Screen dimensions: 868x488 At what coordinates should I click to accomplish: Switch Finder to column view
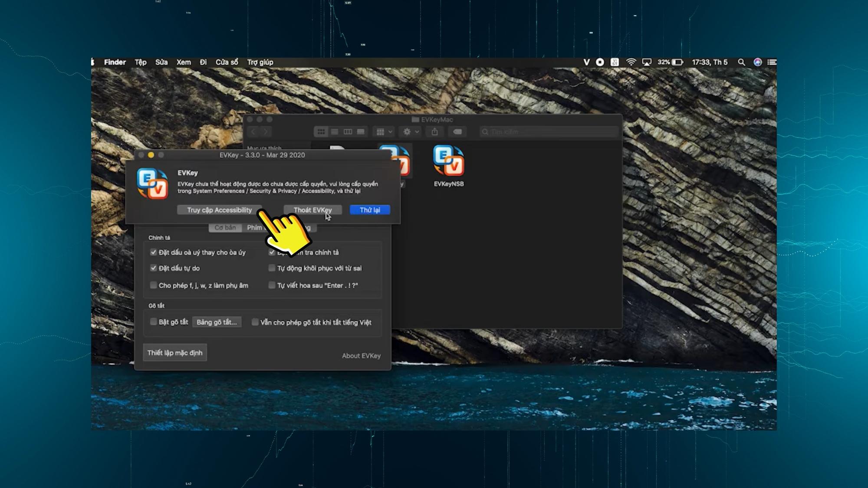click(x=347, y=131)
